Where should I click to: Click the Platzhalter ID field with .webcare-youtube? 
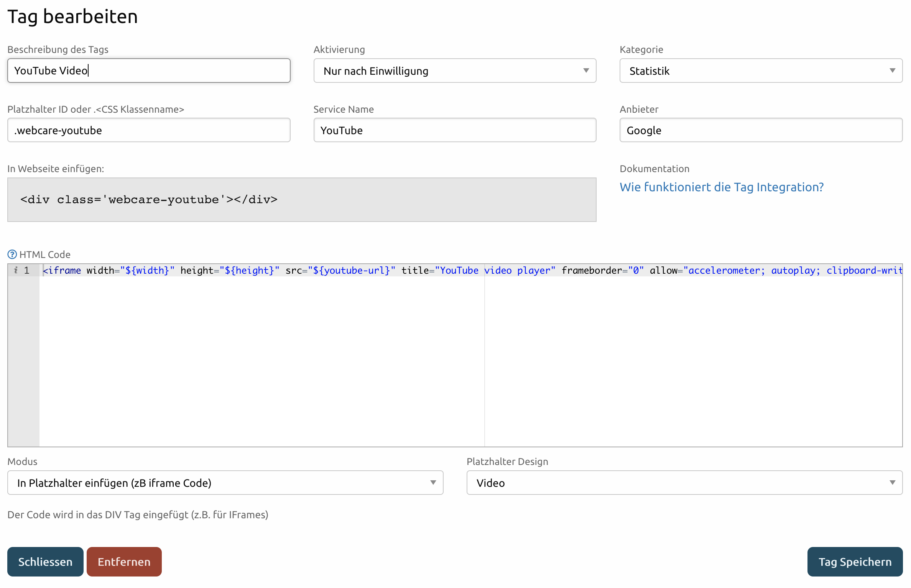click(x=149, y=130)
